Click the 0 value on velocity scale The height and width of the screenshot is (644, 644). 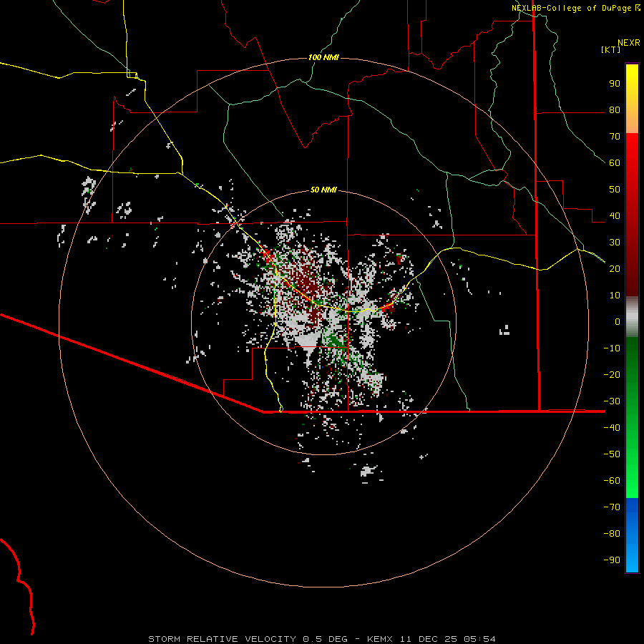point(618,322)
